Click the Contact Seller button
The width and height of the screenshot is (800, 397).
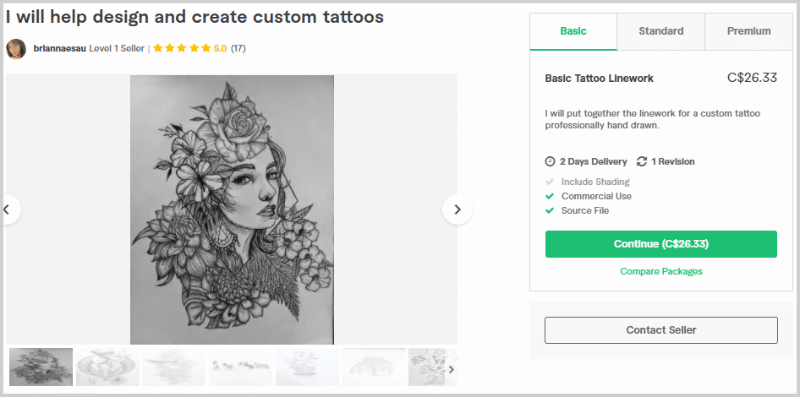tap(661, 330)
